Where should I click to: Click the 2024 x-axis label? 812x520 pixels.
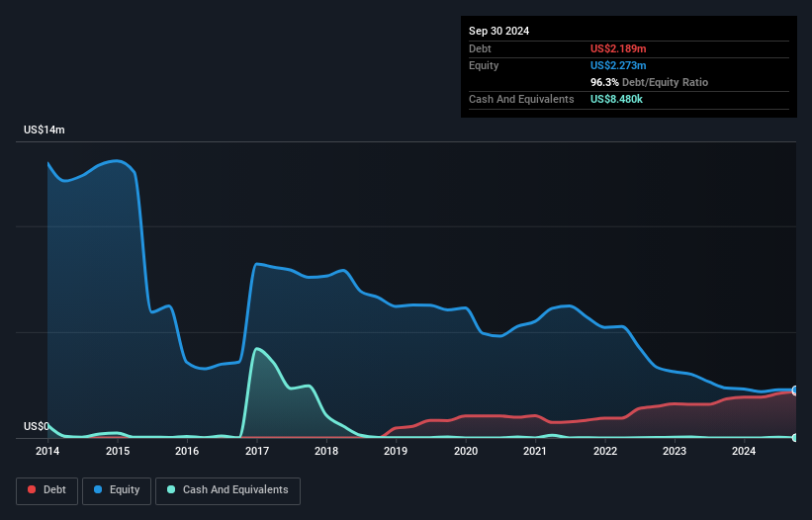[744, 451]
